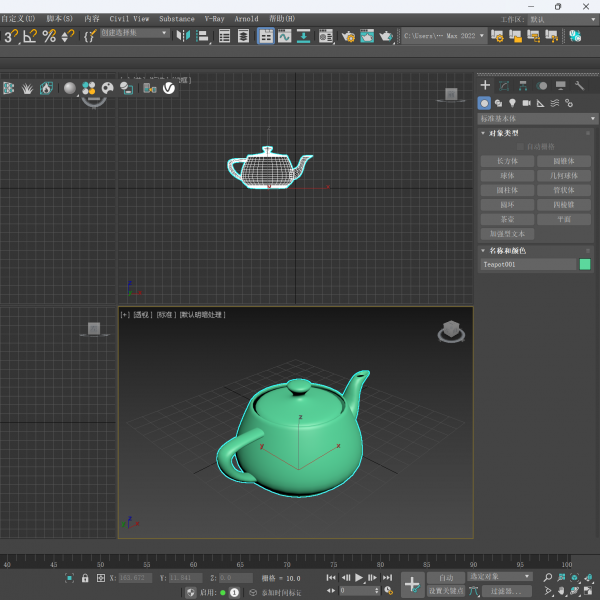Click the fire effect icon in floating toolbar
Image resolution: width=600 pixels, height=600 pixels.
coord(46,88)
